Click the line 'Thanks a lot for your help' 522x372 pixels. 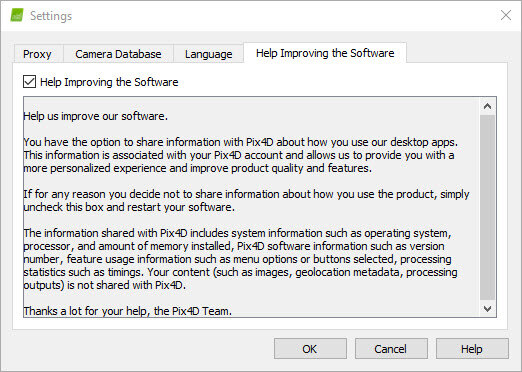coord(128,311)
